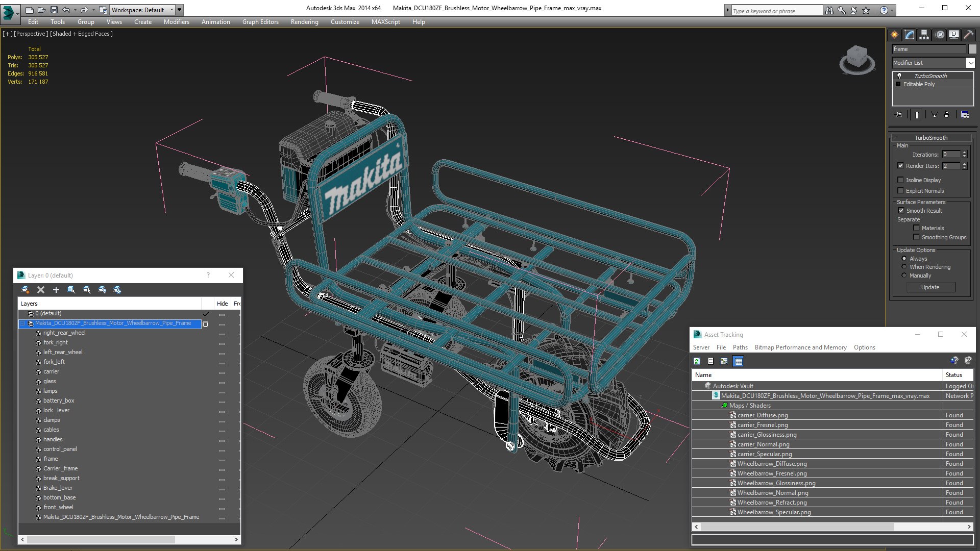Screen dimensions: 980x551
Task: Enable Separate by Materials checkbox
Action: [916, 228]
